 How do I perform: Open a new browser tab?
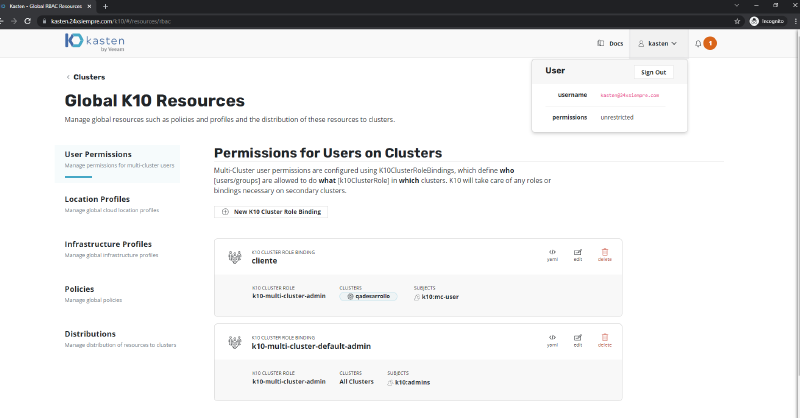click(106, 7)
